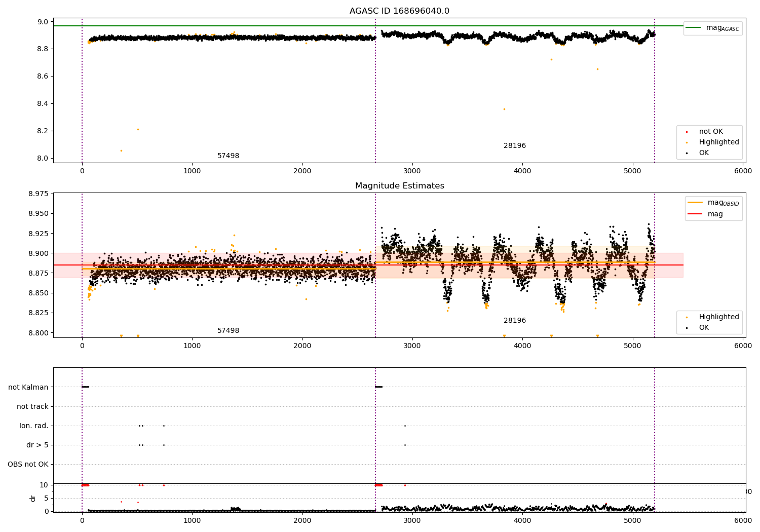Click the red line swatch beside "mag" legend
Image resolution: width=760 pixels, height=532 pixels.
695,214
